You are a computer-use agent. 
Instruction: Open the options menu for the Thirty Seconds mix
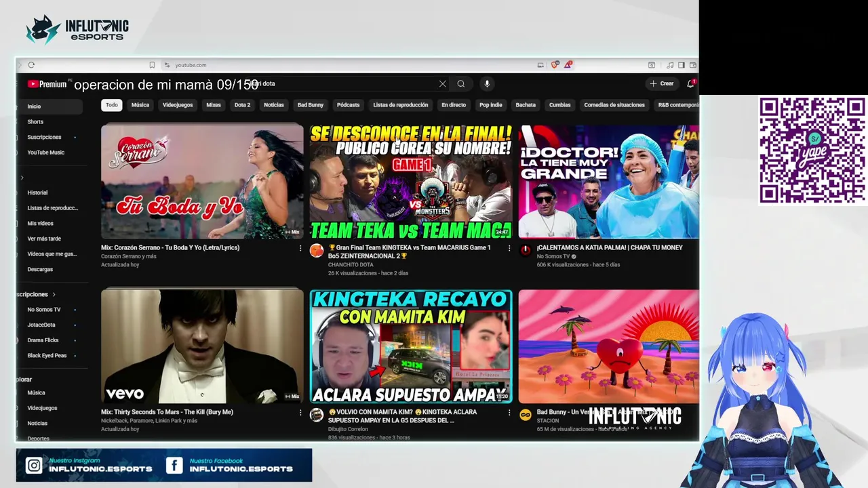[300, 412]
